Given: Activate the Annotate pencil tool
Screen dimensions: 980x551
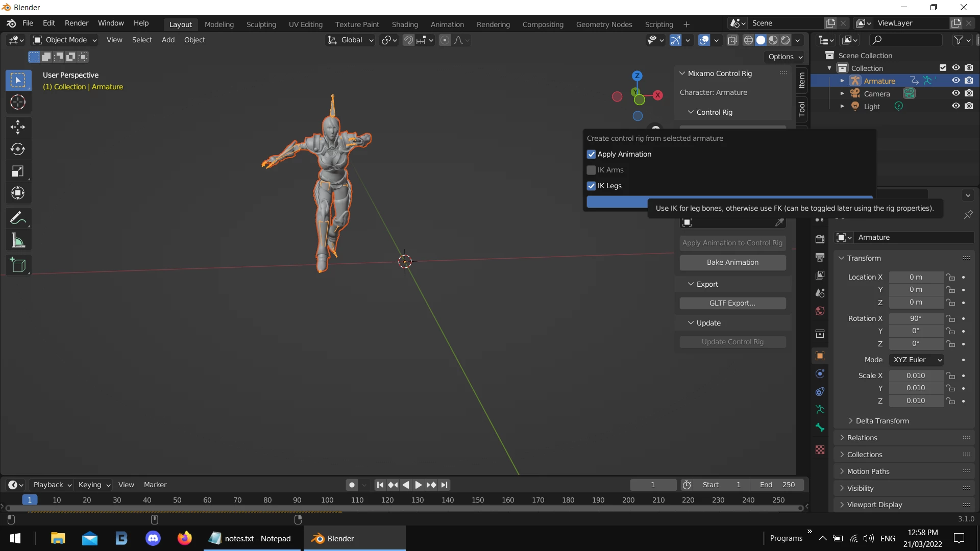Looking at the screenshot, I should [18, 218].
